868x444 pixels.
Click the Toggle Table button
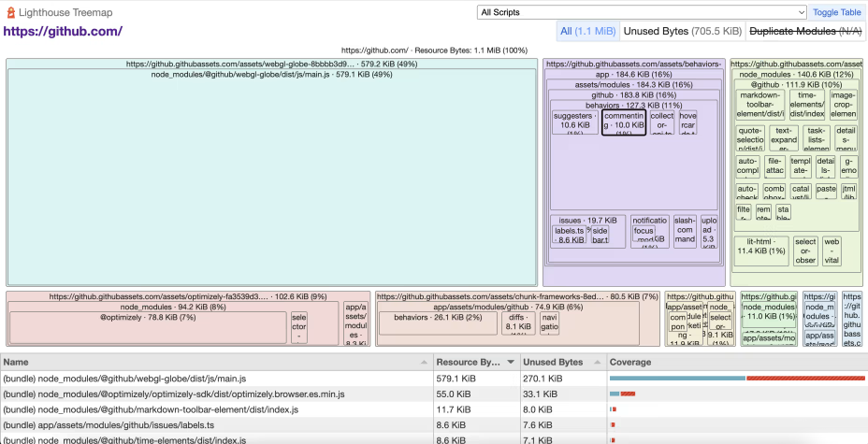click(837, 12)
